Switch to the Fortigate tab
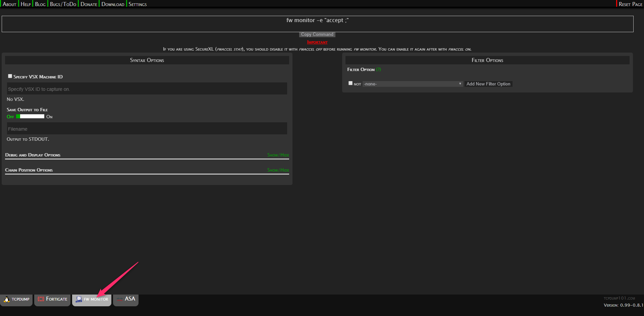 tap(52, 300)
